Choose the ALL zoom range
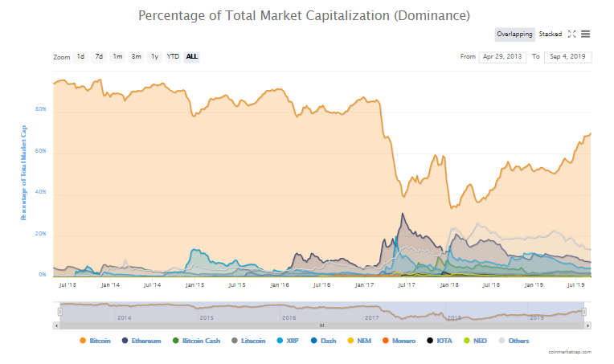614x364 pixels. pos(192,57)
